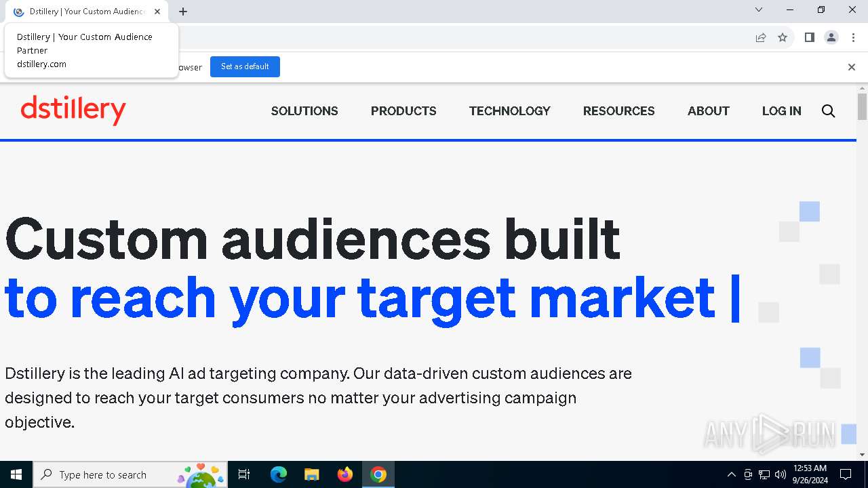Viewport: 868px width, 488px height.
Task: Open the PRODUCTS menu
Action: pos(403,111)
